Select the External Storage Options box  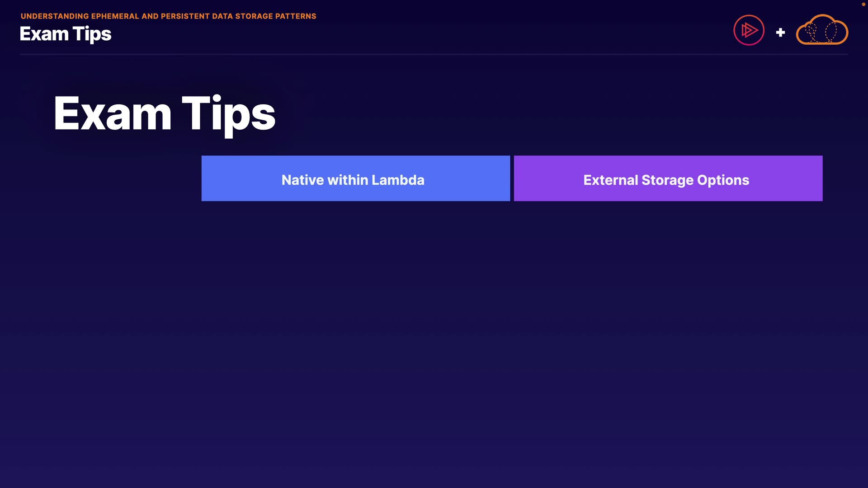pos(668,178)
